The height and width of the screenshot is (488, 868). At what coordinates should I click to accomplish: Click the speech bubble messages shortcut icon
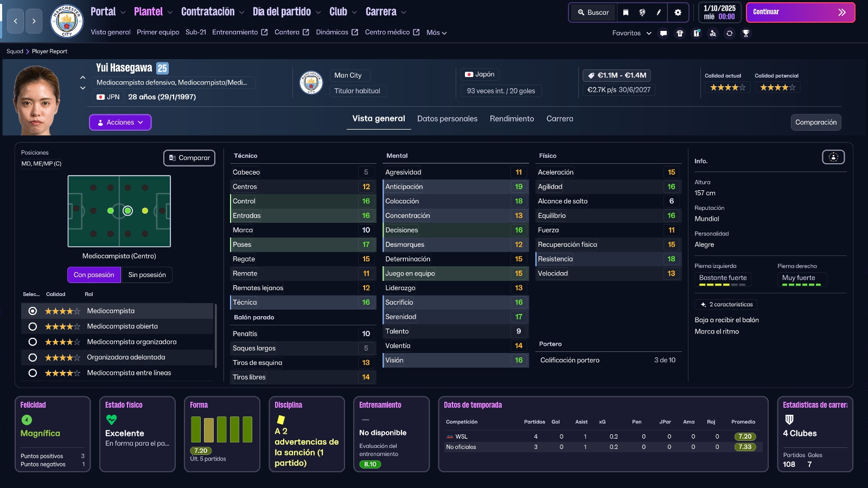point(663,33)
